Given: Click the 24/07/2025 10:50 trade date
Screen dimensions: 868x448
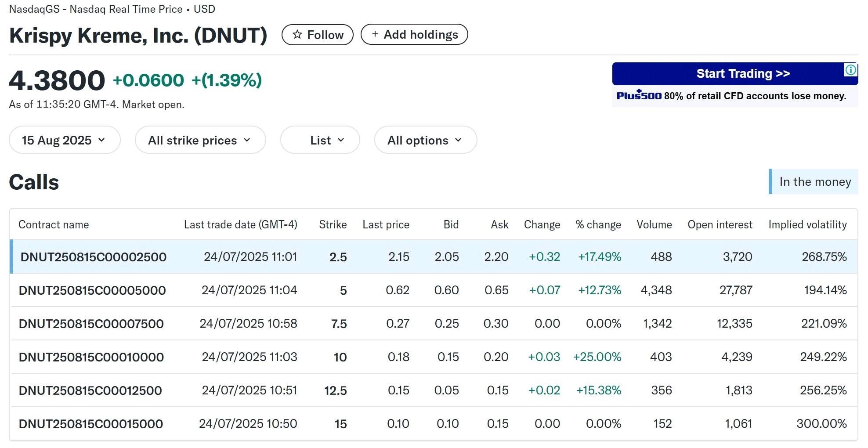Looking at the screenshot, I should [x=248, y=424].
